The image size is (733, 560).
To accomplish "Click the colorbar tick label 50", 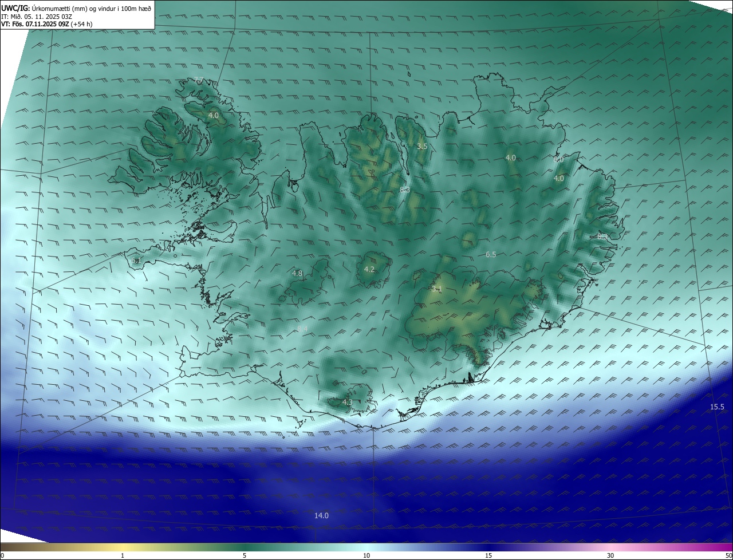I will 728,555.
